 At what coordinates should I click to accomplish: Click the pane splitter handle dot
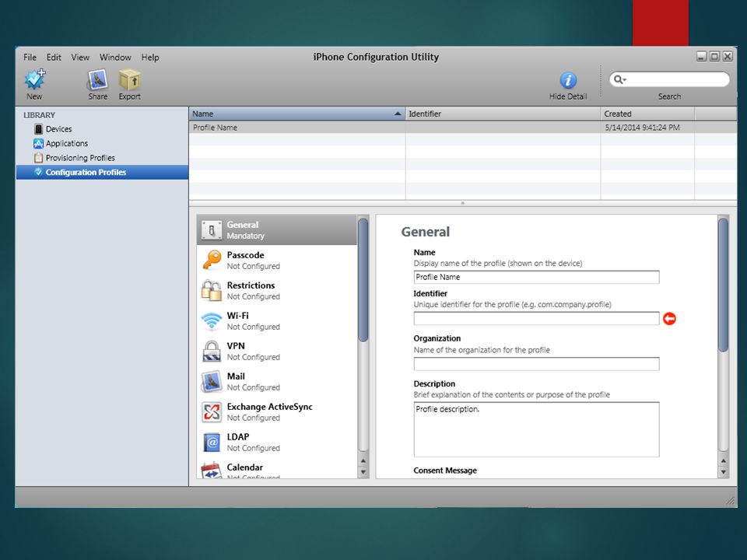[x=462, y=203]
